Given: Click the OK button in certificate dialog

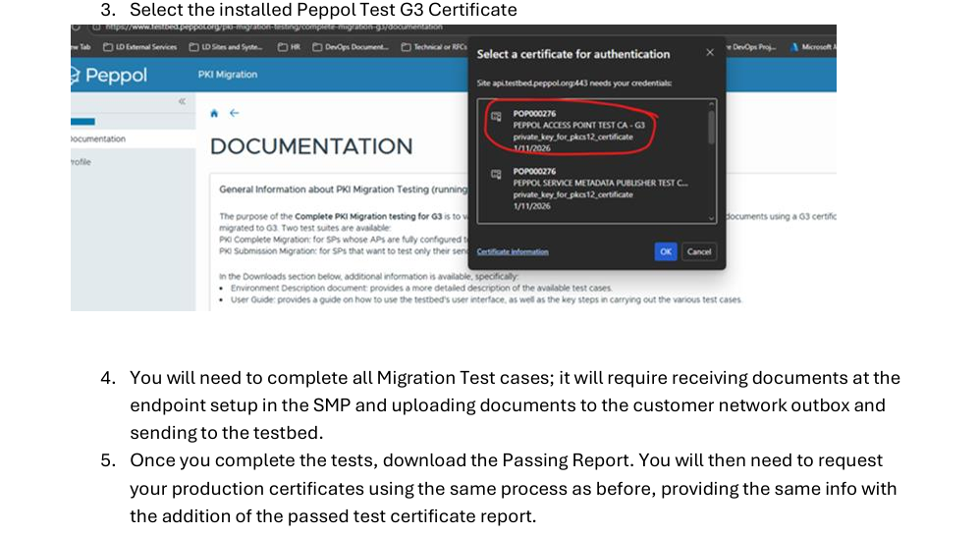Looking at the screenshot, I should (x=666, y=251).
